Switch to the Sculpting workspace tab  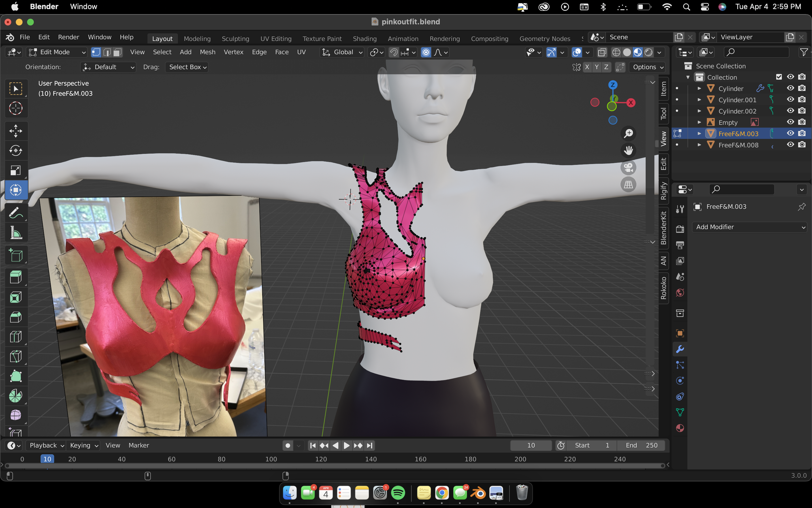click(235, 39)
